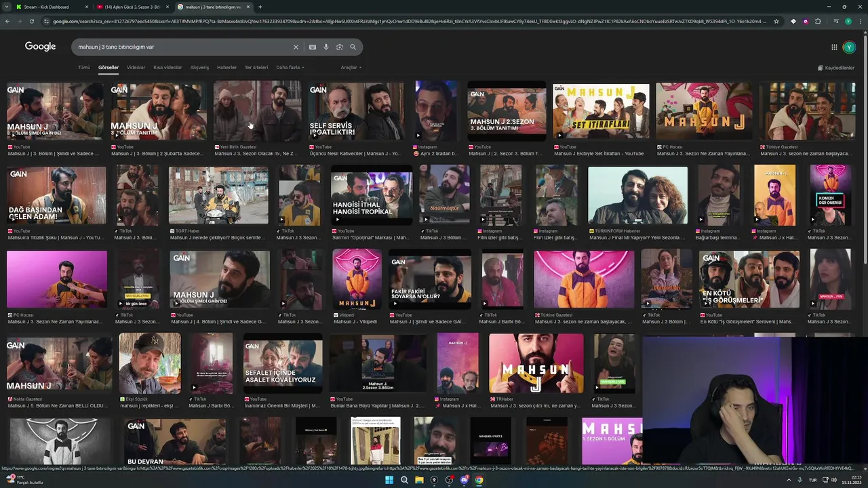Show hidden system tray icons

click(x=789, y=480)
